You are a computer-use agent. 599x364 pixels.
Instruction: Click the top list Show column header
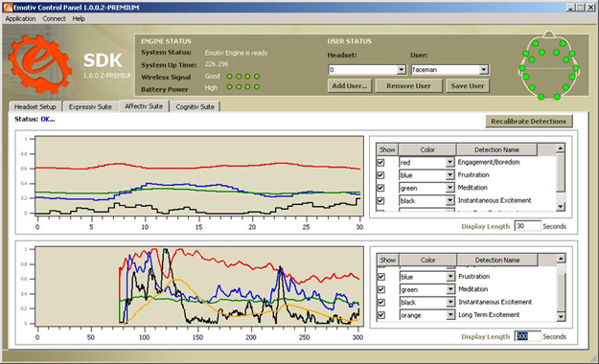(387, 149)
